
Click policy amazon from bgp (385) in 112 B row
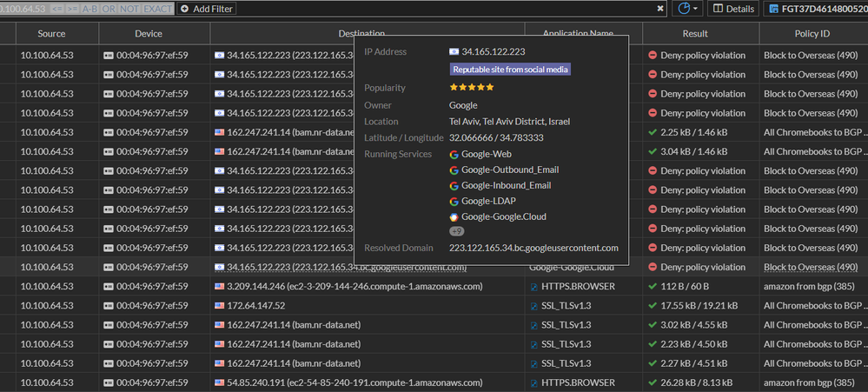tap(809, 286)
